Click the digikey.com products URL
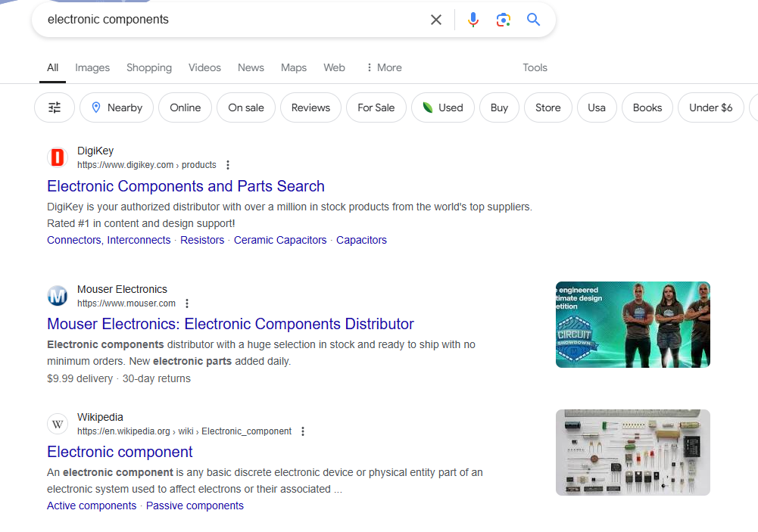The width and height of the screenshot is (758, 532). click(146, 165)
